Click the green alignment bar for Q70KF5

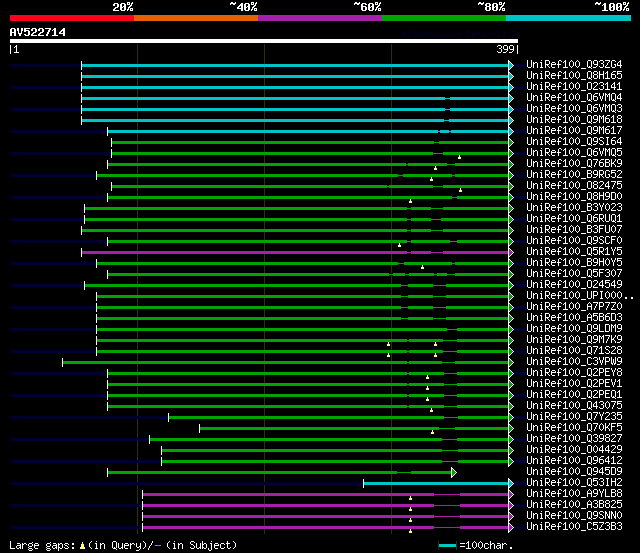(354, 429)
